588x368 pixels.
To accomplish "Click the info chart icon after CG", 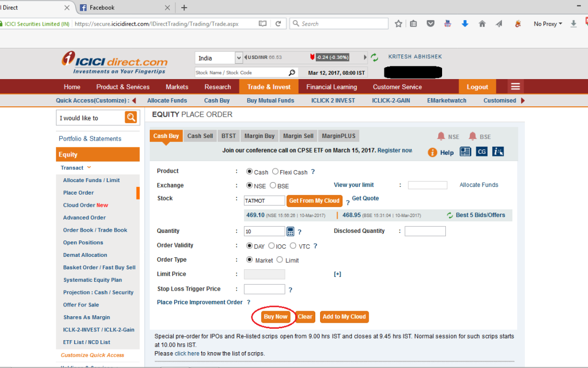I will [x=498, y=152].
